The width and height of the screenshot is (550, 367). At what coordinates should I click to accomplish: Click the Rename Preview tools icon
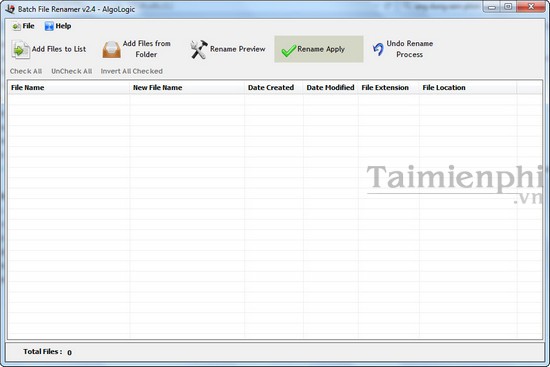point(199,49)
